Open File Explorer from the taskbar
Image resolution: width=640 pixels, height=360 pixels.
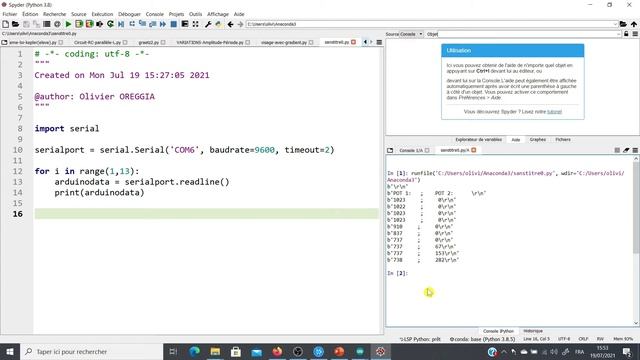[215, 351]
